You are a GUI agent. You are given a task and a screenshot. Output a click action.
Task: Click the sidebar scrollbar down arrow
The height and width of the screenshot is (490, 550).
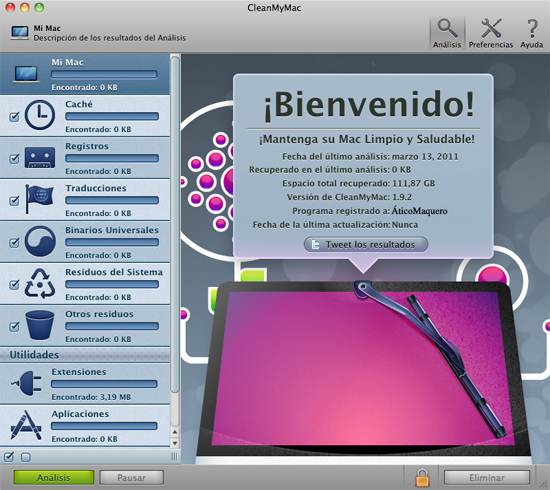(x=175, y=443)
